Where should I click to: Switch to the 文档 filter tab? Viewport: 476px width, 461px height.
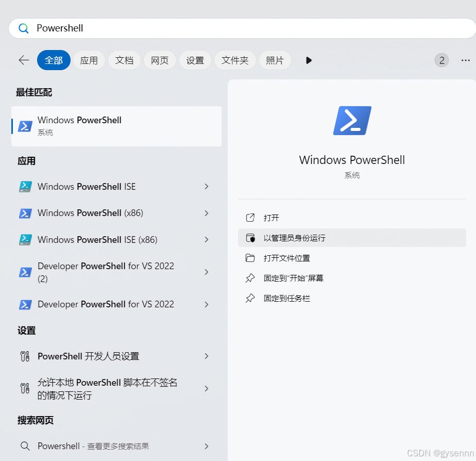point(125,60)
